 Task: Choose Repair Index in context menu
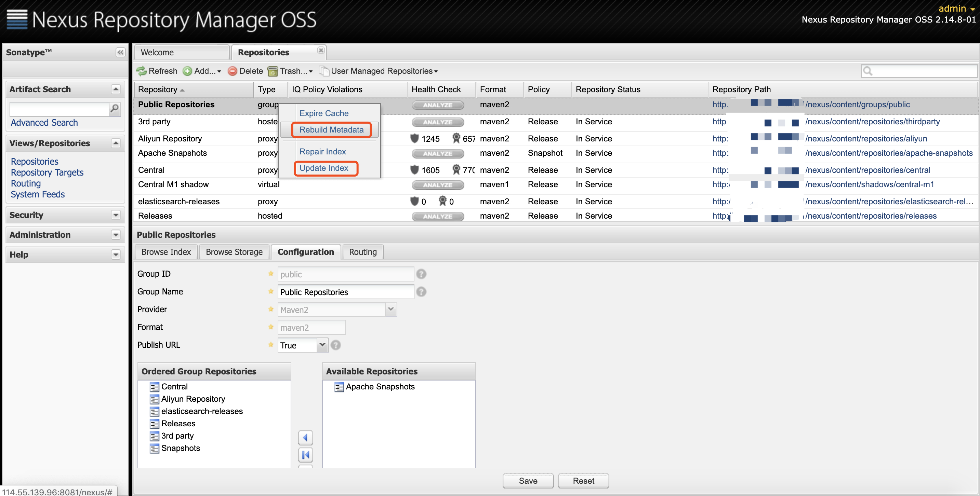[322, 152]
